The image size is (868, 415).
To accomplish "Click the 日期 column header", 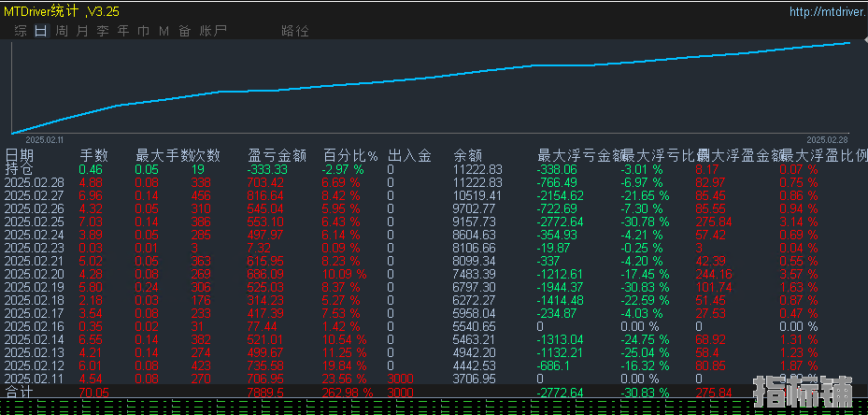I will coord(19,155).
